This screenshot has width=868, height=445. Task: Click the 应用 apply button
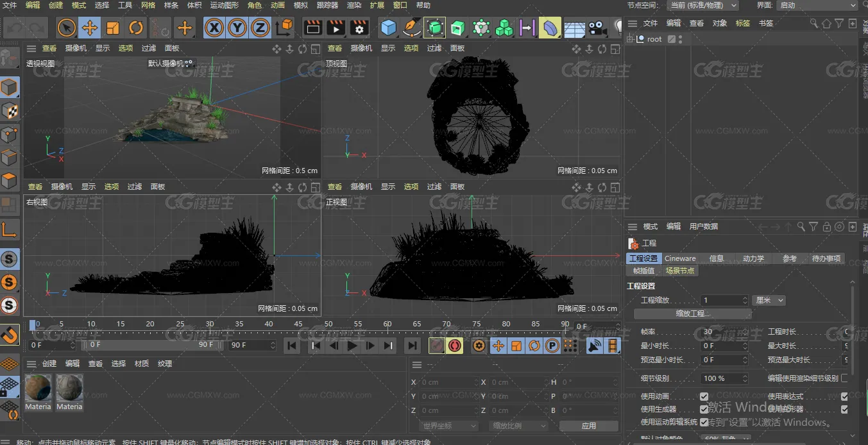point(589,426)
